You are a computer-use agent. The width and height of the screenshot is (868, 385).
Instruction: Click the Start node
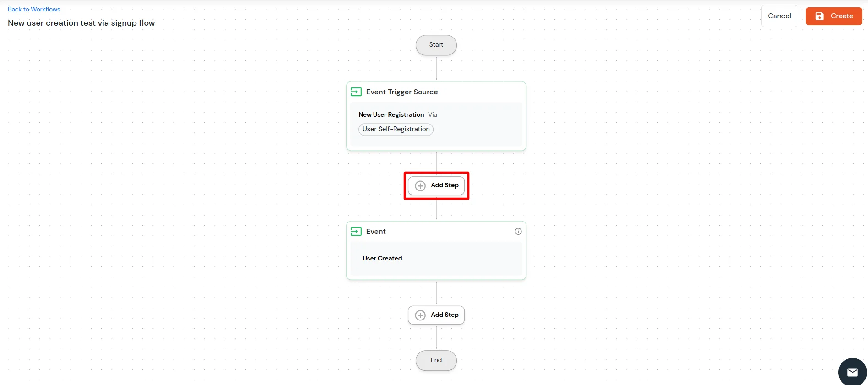pos(436,45)
